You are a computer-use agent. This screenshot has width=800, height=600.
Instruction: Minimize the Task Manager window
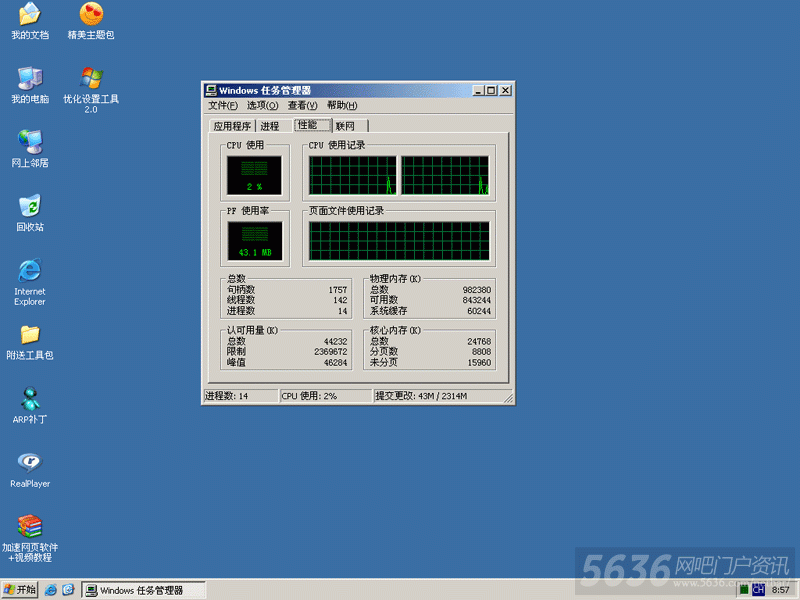coord(478,91)
